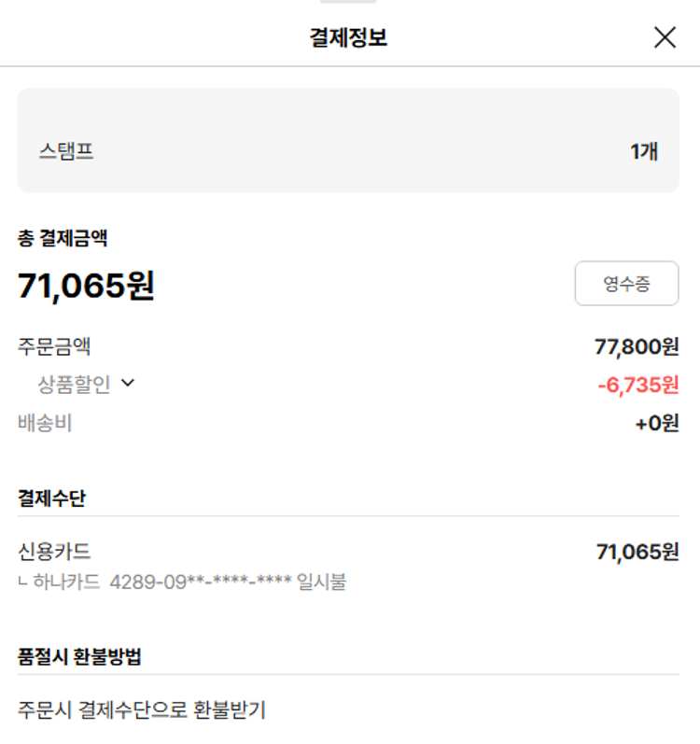Close the 결제정보 panel with X

(665, 37)
